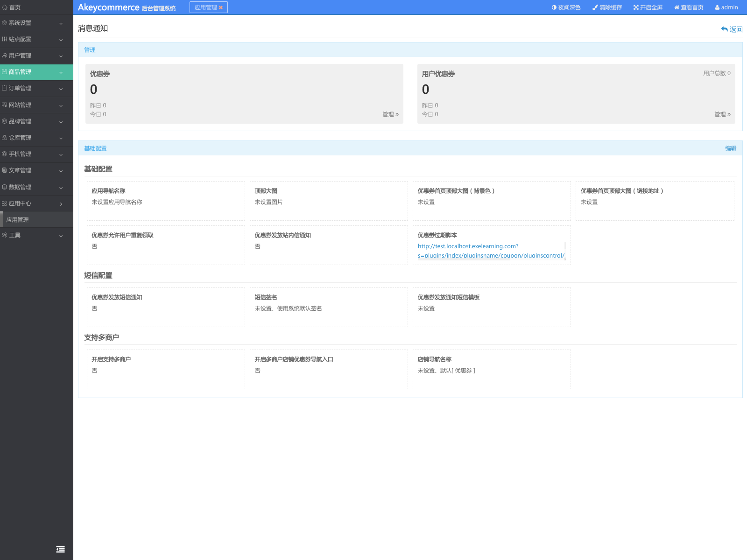Enable fullscreen with 开启全屏
Image resolution: width=747 pixels, height=560 pixels.
click(x=648, y=7)
